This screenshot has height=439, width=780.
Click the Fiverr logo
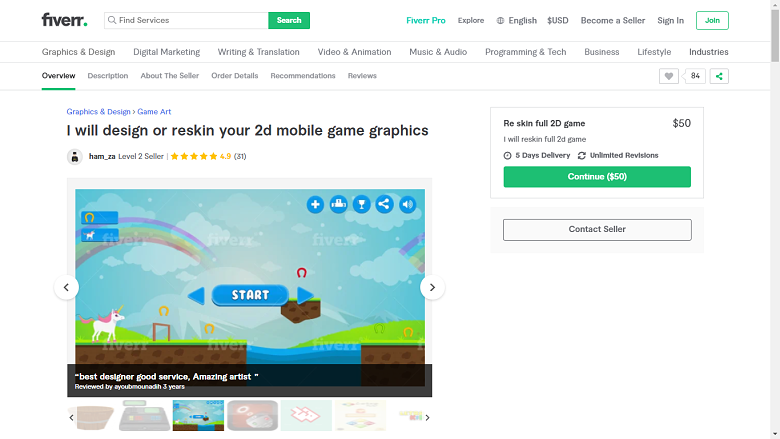pos(64,20)
